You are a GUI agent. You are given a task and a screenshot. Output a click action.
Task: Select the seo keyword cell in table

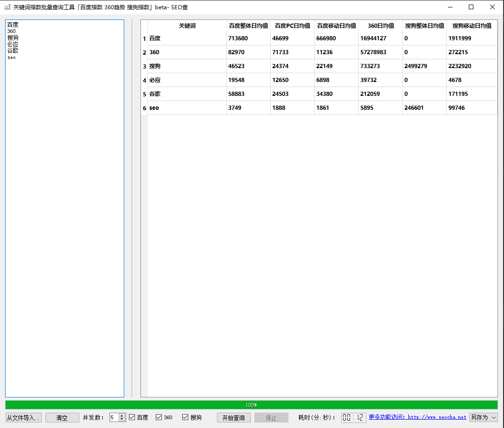point(187,108)
